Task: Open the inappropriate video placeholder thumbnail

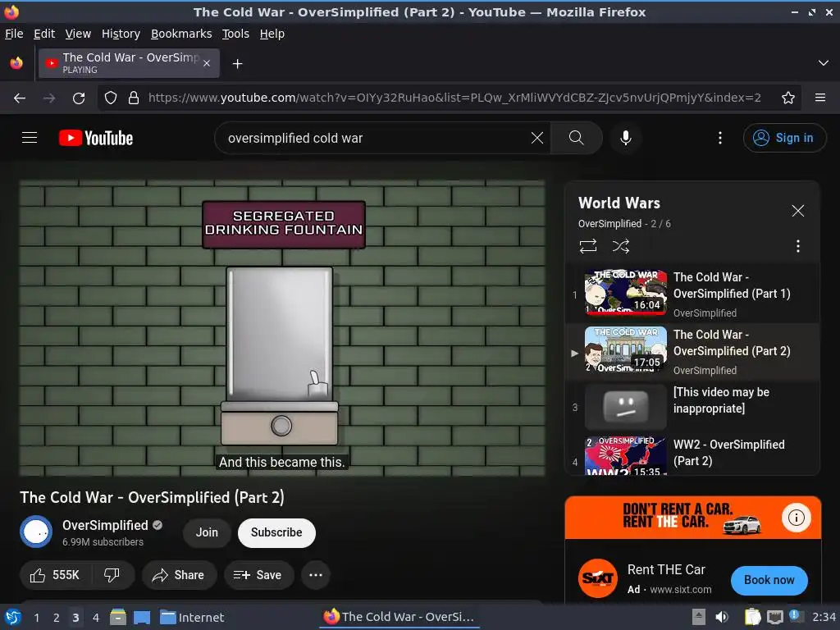Action: point(626,407)
